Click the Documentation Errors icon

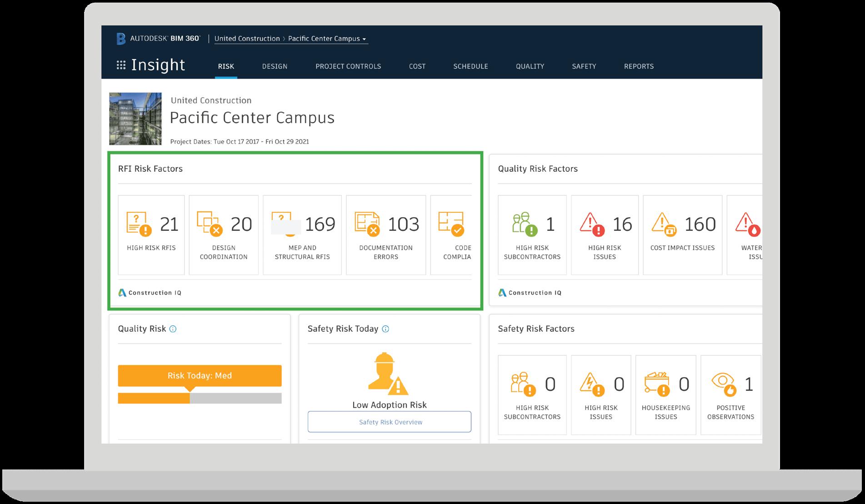tap(368, 224)
